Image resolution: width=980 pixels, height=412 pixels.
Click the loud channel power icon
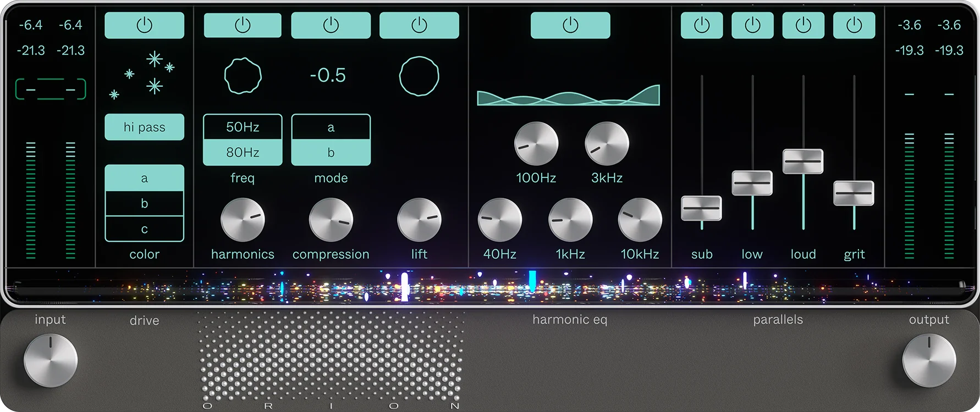tap(803, 25)
